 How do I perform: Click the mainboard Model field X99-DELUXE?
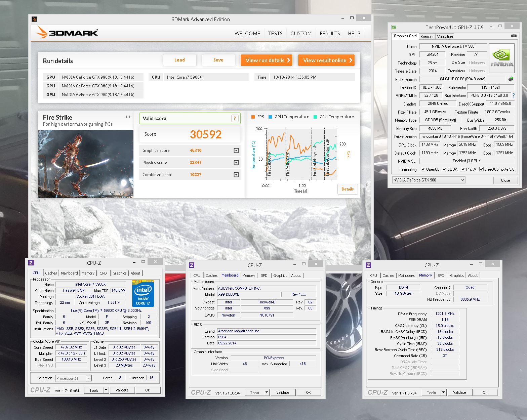click(x=248, y=294)
